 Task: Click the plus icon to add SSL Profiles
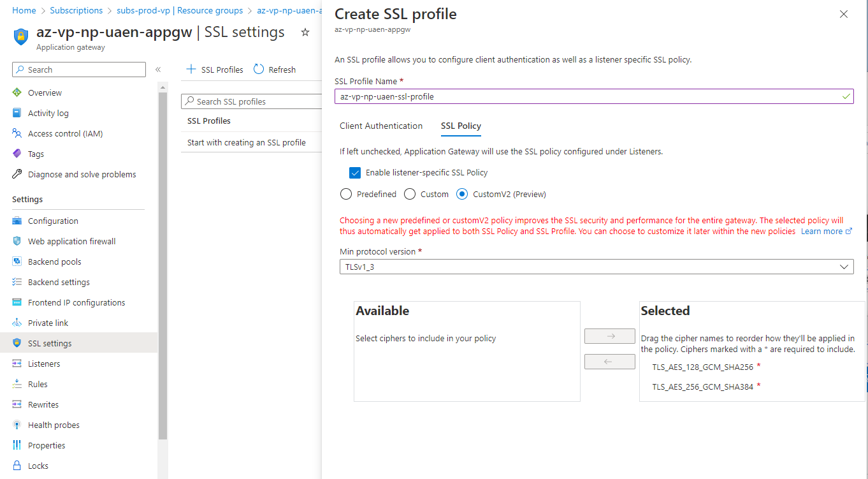pos(191,70)
